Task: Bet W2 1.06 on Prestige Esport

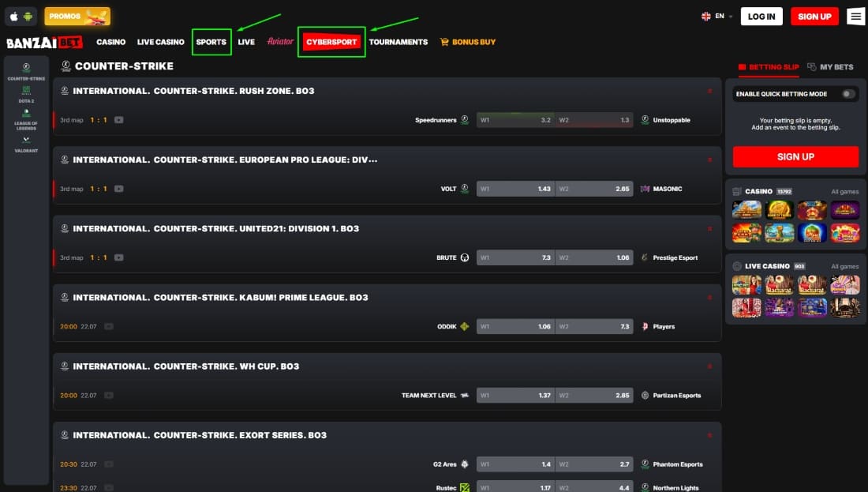Action: [594, 257]
